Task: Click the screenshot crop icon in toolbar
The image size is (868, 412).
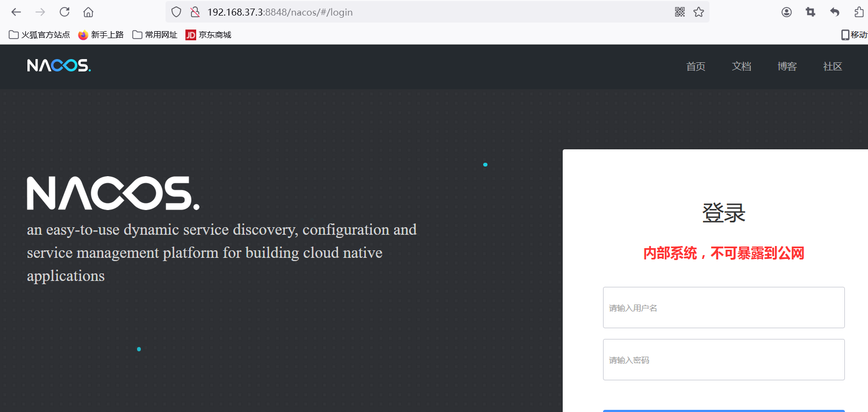Action: pyautogui.click(x=810, y=12)
